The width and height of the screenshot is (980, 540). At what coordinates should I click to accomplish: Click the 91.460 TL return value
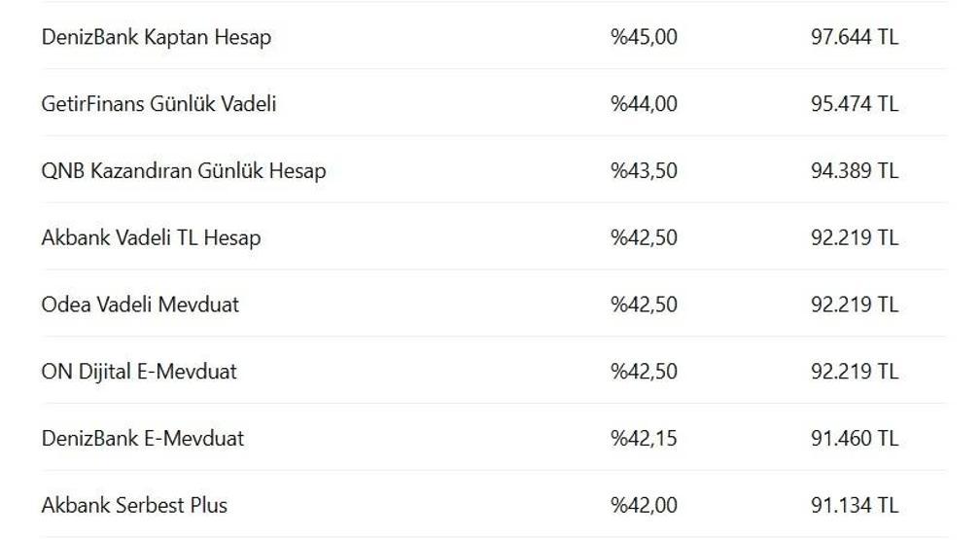coord(855,439)
